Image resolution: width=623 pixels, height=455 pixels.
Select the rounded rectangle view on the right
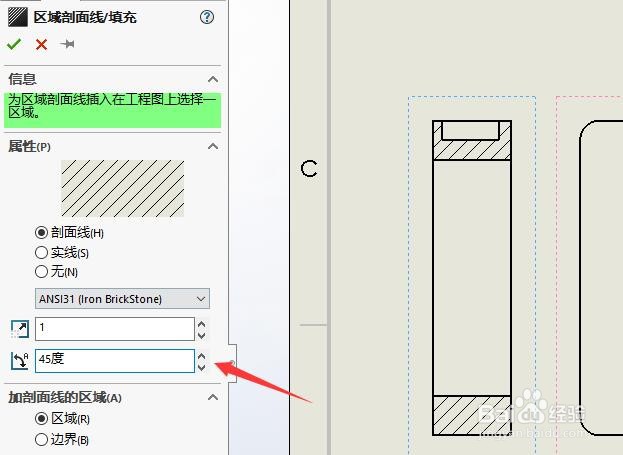pos(601,277)
